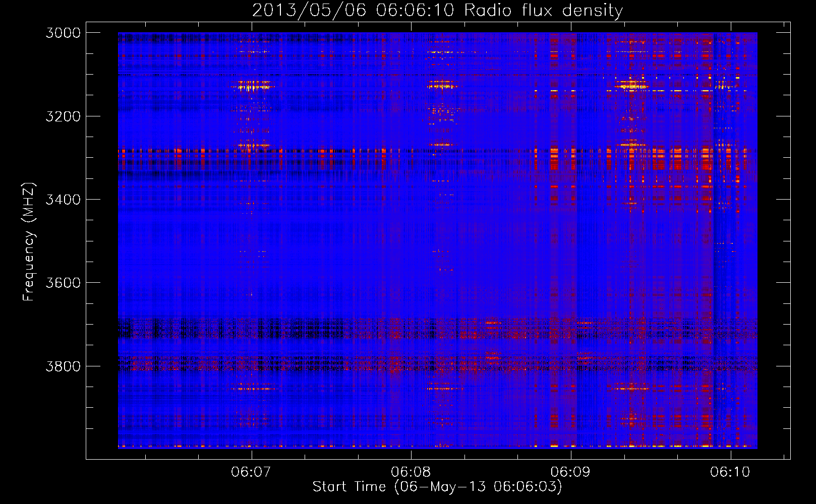Click the 06:10 time axis label
The image size is (816, 504).
coord(730,472)
